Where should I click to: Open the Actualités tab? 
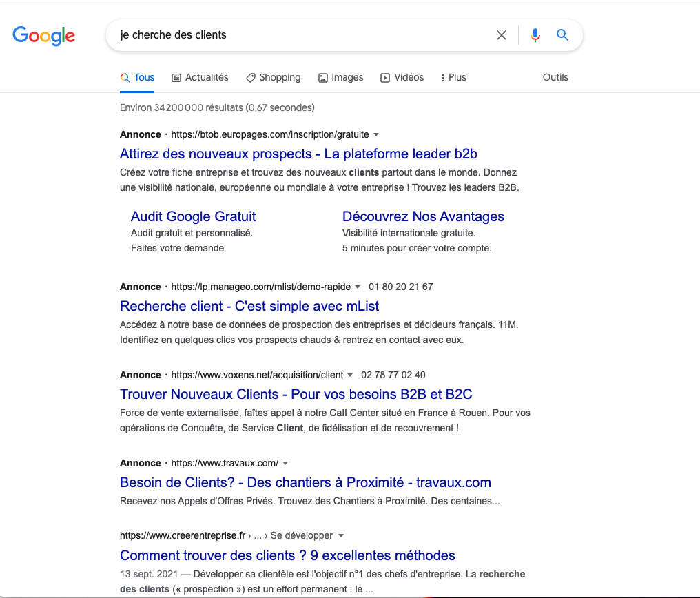(x=200, y=78)
